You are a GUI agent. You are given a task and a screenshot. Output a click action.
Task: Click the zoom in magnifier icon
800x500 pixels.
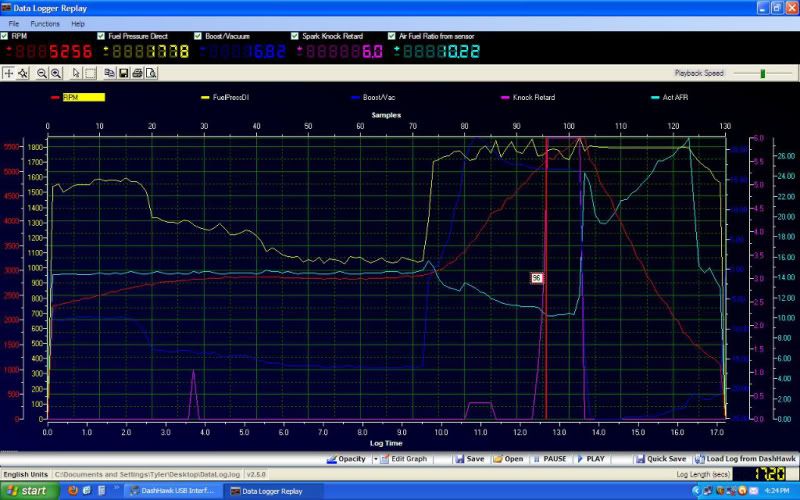pos(55,73)
